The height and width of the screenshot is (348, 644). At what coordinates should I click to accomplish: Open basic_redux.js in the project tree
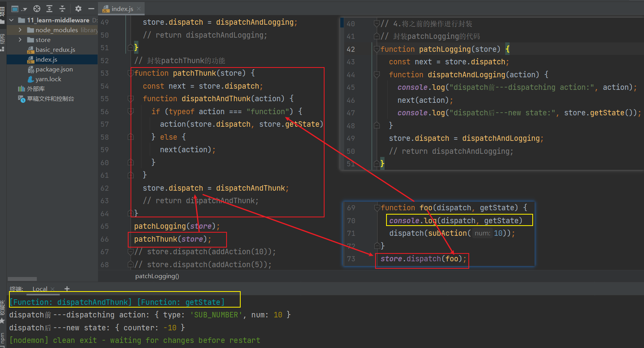pos(55,49)
